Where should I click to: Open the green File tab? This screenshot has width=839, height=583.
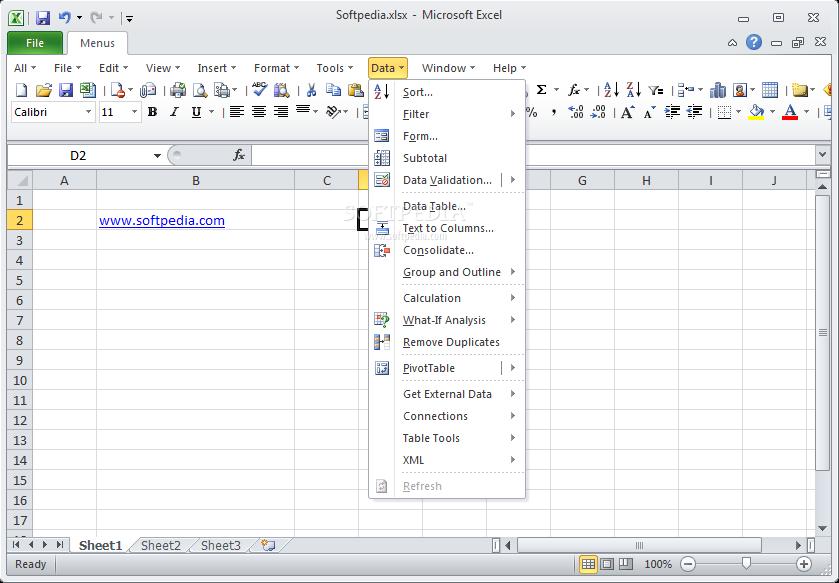(35, 43)
